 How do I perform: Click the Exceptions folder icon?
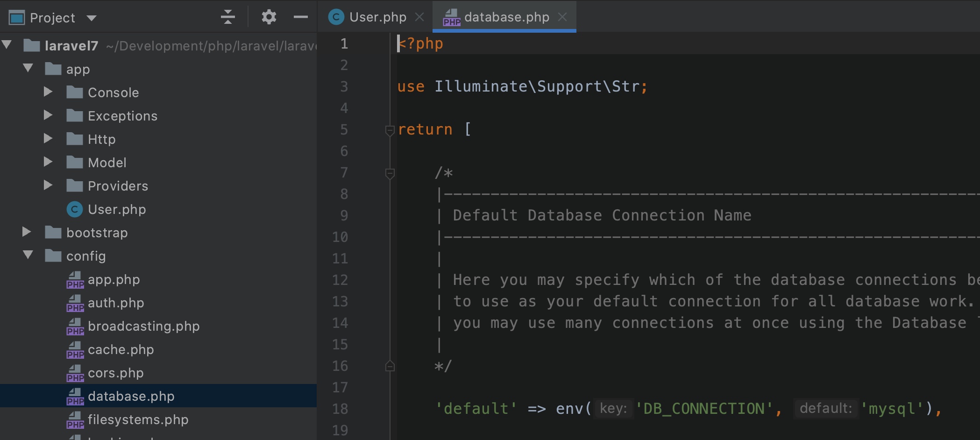point(75,115)
